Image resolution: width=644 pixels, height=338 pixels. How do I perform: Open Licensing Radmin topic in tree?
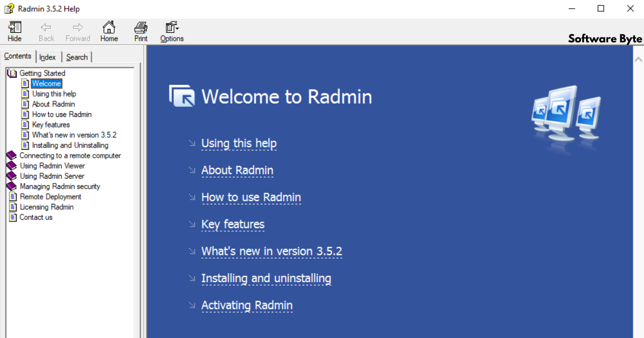click(x=47, y=207)
